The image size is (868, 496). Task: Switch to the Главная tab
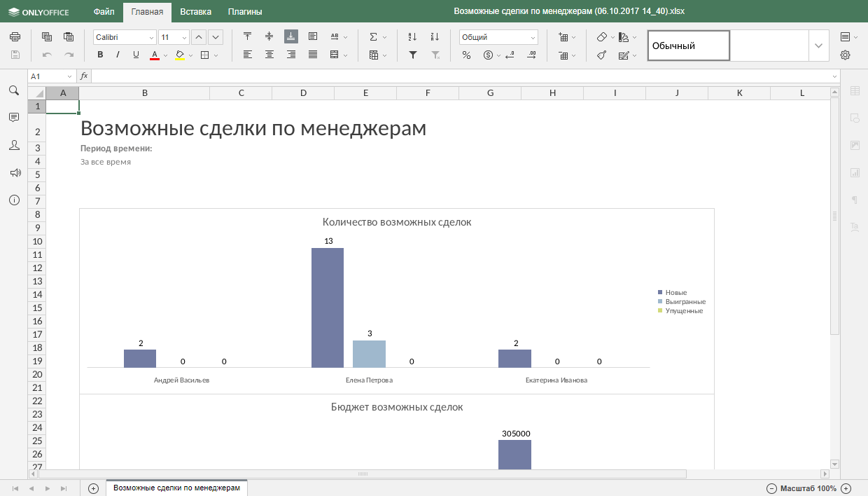coord(147,12)
